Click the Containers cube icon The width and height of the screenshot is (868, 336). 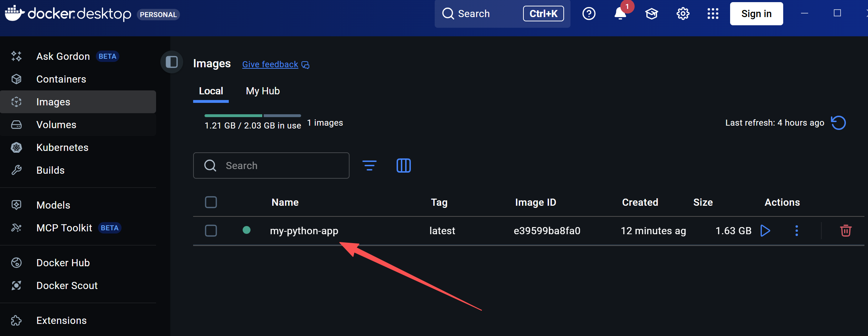[x=16, y=79]
